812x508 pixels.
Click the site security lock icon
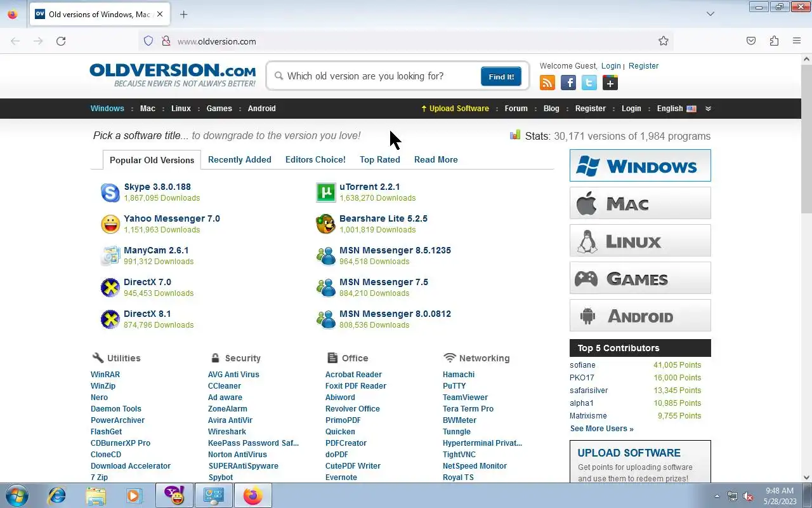[x=166, y=41]
